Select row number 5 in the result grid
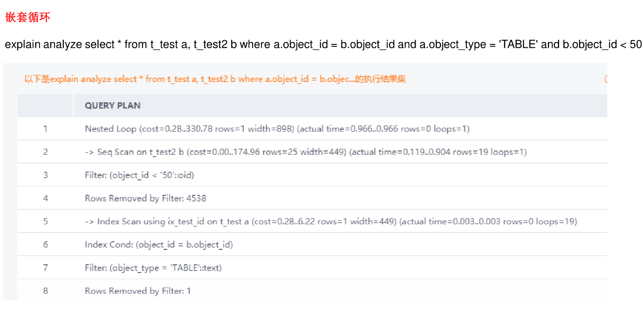Screen dimensions: 644x314 (x=45, y=221)
